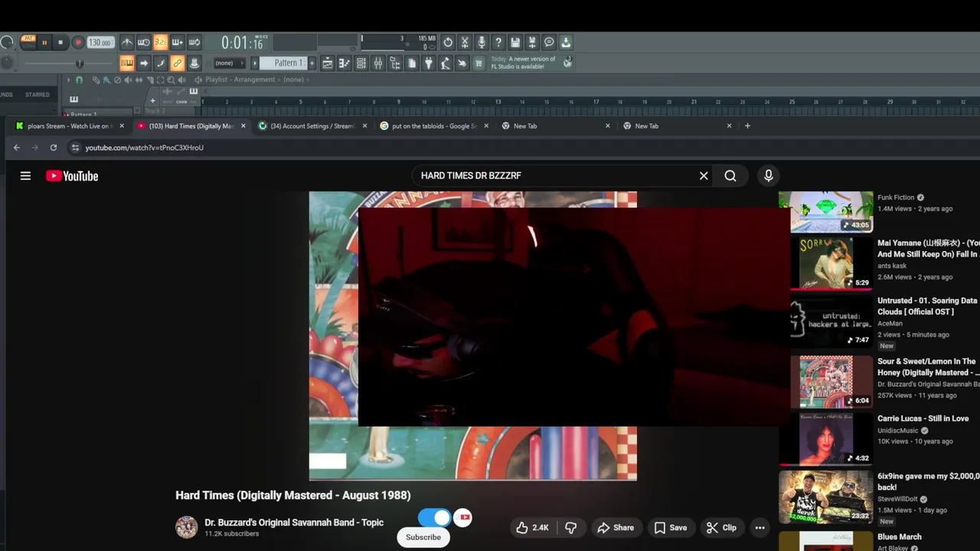980x551 pixels.
Task: Like the video with 2.4K likes
Action: (532, 527)
